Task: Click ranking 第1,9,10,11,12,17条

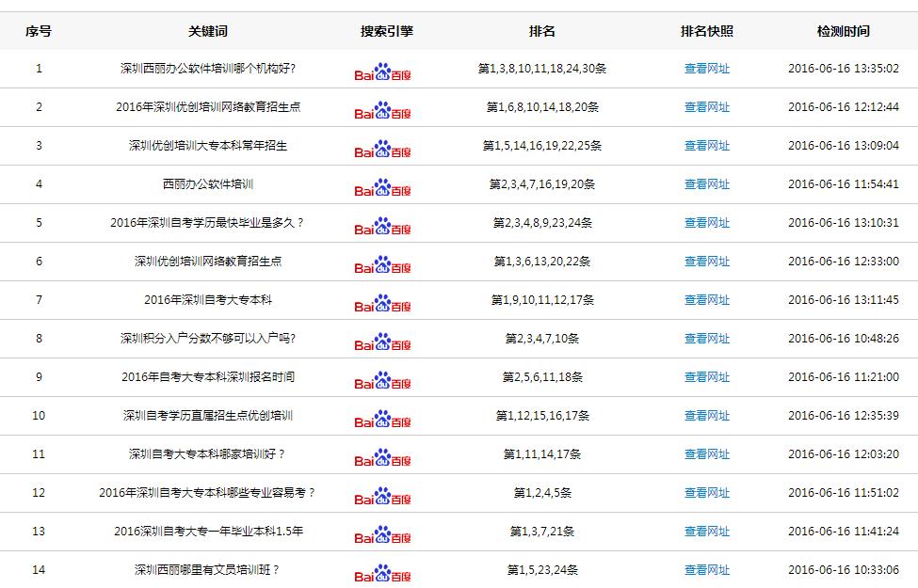Action: 542,300
